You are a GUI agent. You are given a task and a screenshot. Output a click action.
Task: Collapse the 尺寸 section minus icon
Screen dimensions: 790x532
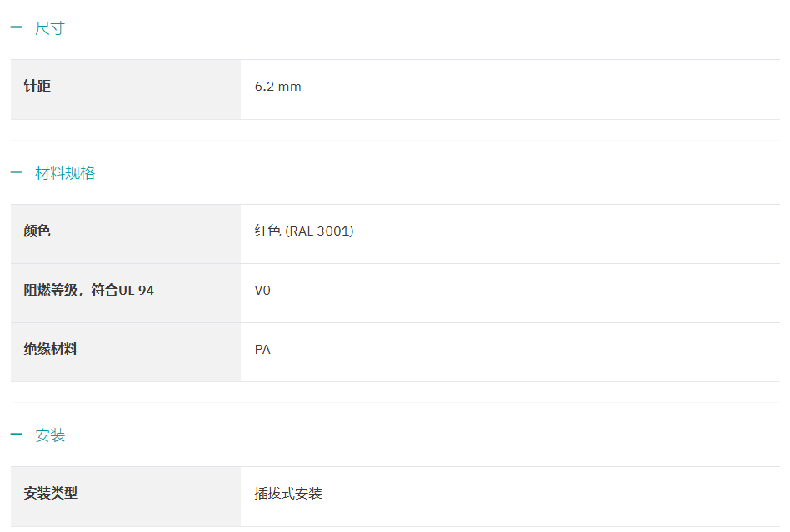tap(16, 28)
